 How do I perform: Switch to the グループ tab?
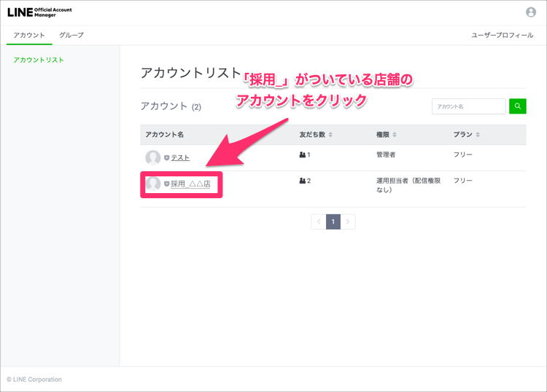click(71, 35)
